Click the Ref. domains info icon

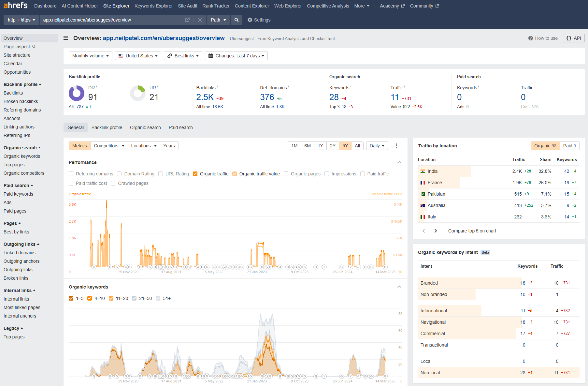pyautogui.click(x=289, y=86)
